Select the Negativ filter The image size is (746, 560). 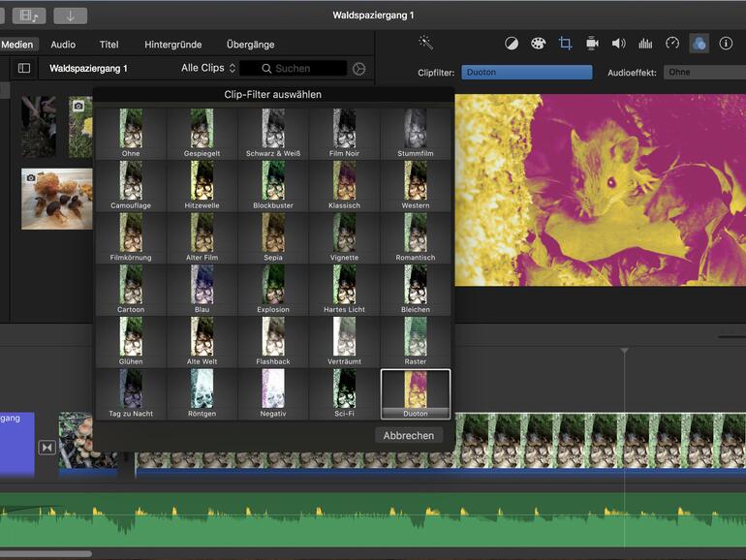point(273,394)
